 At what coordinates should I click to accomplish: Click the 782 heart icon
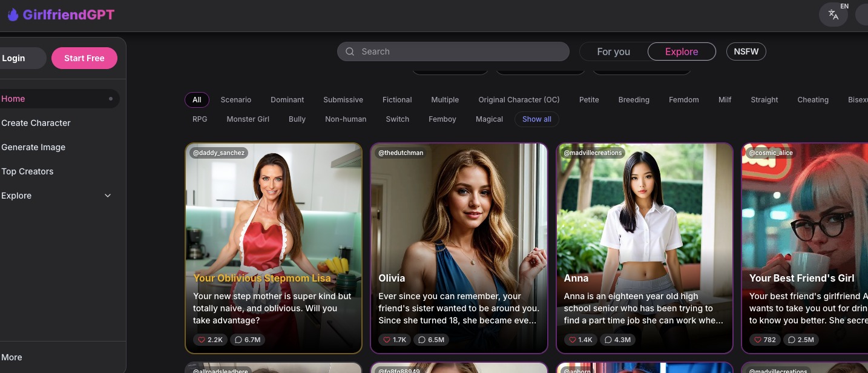coord(757,340)
